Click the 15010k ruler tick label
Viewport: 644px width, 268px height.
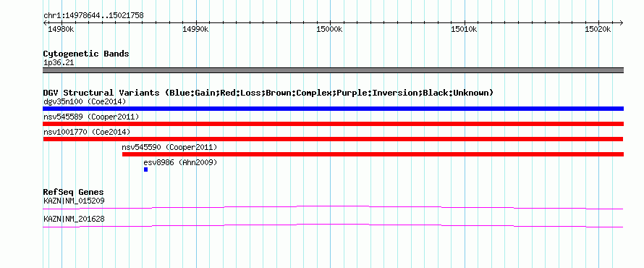click(x=464, y=30)
